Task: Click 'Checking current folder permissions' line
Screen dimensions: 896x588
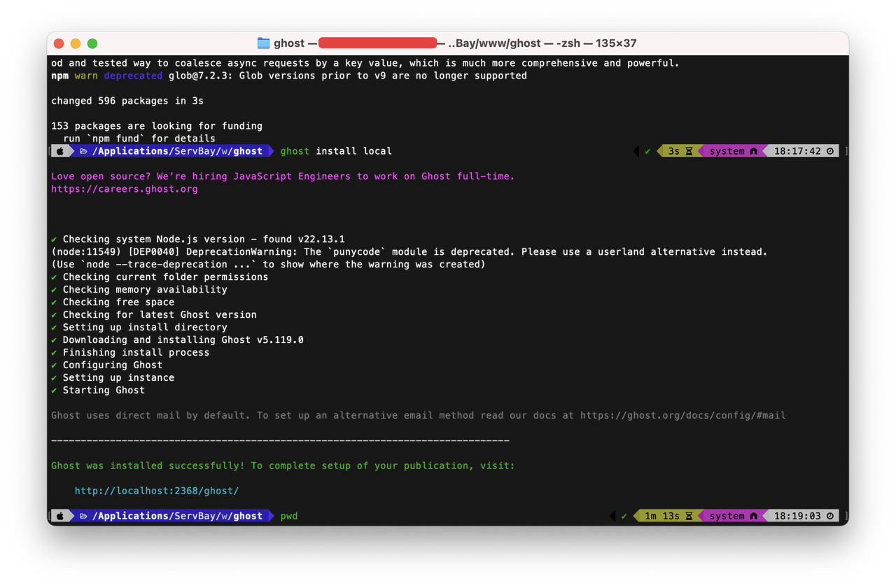Action: 165,277
